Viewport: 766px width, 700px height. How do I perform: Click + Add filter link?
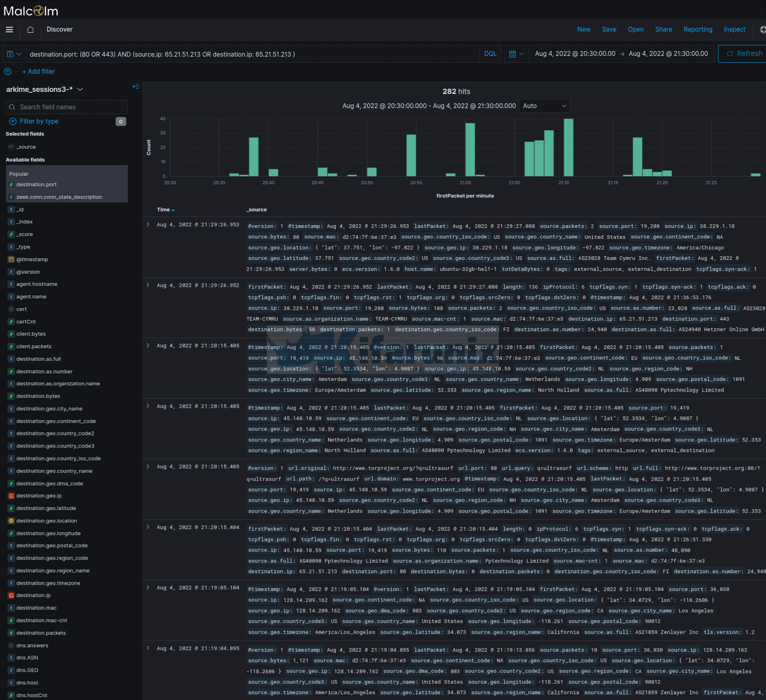38,72
